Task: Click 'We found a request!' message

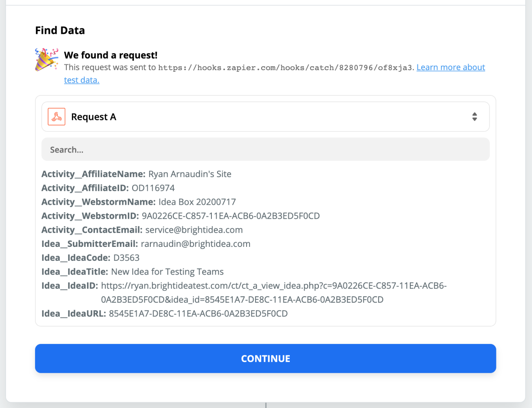Action: tap(110, 55)
